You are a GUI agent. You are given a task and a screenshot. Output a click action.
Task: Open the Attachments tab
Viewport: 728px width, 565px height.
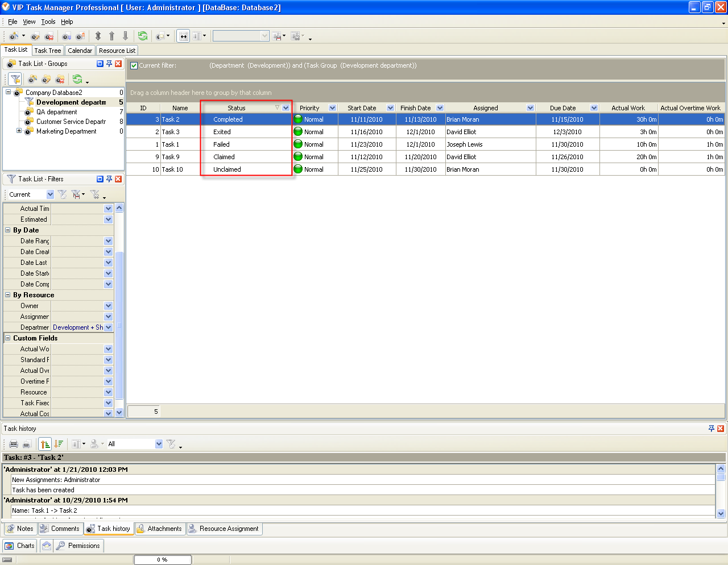click(x=159, y=529)
